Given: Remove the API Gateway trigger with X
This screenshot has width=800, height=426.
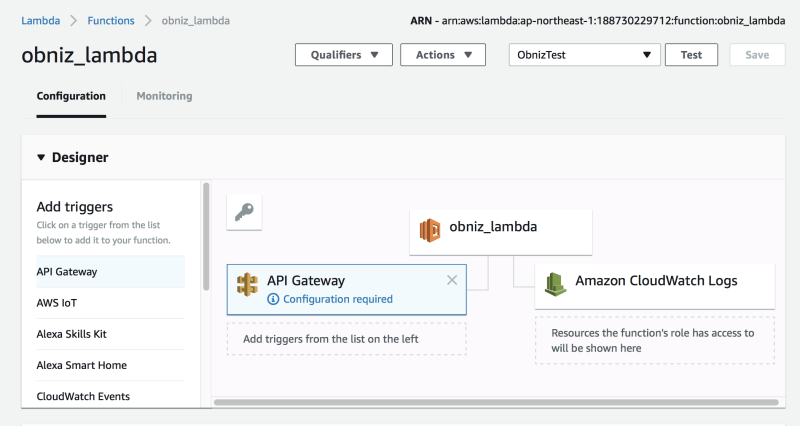Looking at the screenshot, I should 452,280.
